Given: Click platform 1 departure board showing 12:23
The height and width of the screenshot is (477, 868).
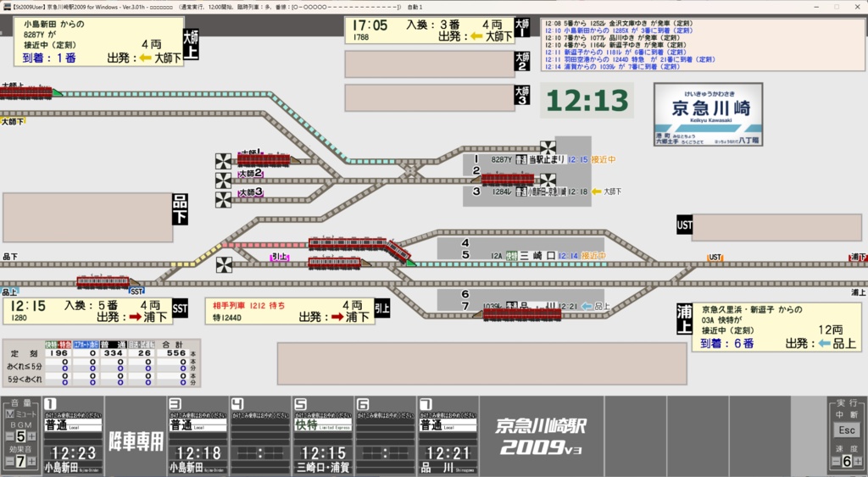Looking at the screenshot, I should click(x=73, y=435).
